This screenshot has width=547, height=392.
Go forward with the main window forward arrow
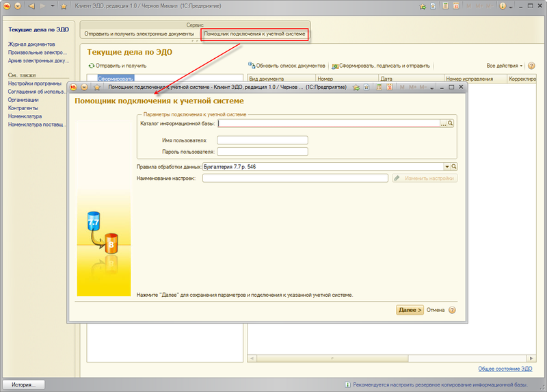pyautogui.click(x=42, y=6)
